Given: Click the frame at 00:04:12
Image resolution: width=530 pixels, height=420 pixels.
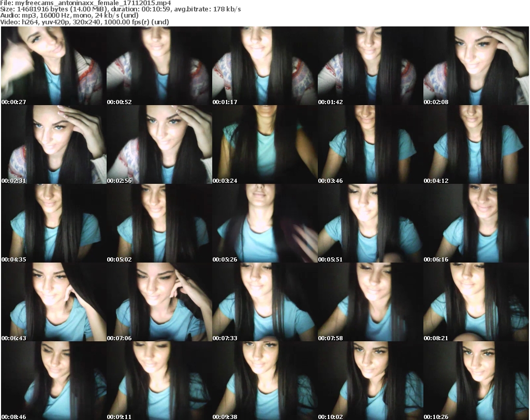Looking at the screenshot, I should click(x=476, y=144).
